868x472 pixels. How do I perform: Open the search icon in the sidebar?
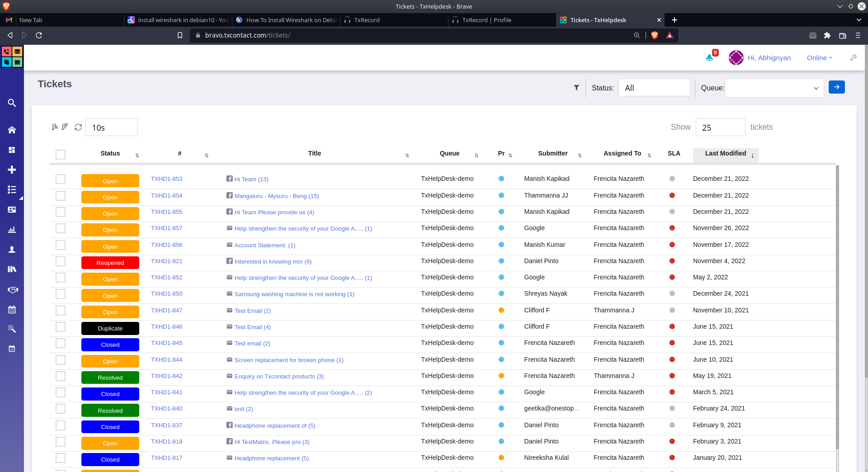point(12,103)
